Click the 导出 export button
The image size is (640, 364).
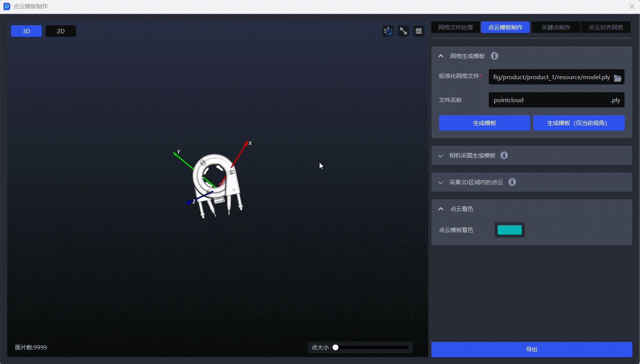click(x=532, y=349)
